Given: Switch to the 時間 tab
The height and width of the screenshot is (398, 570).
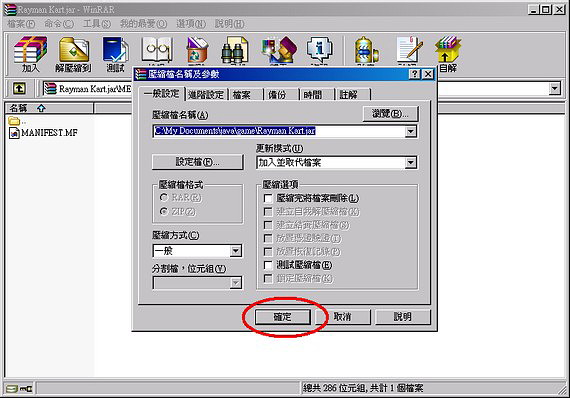Looking at the screenshot, I should click(316, 95).
